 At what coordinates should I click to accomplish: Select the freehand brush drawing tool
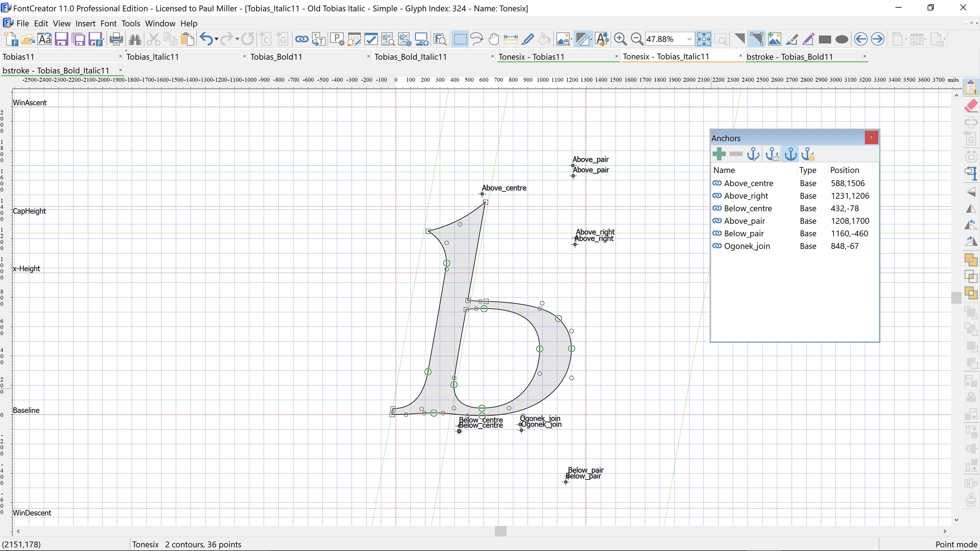pyautogui.click(x=791, y=39)
